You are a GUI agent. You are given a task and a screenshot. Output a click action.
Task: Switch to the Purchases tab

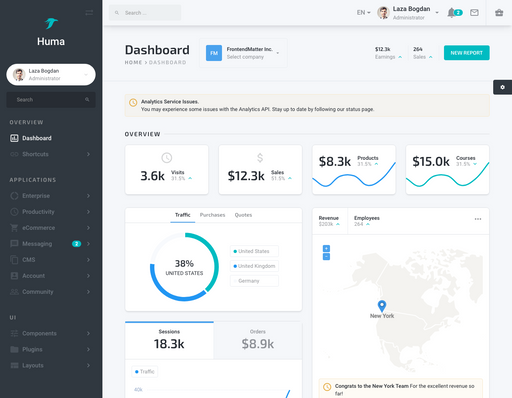click(x=212, y=215)
